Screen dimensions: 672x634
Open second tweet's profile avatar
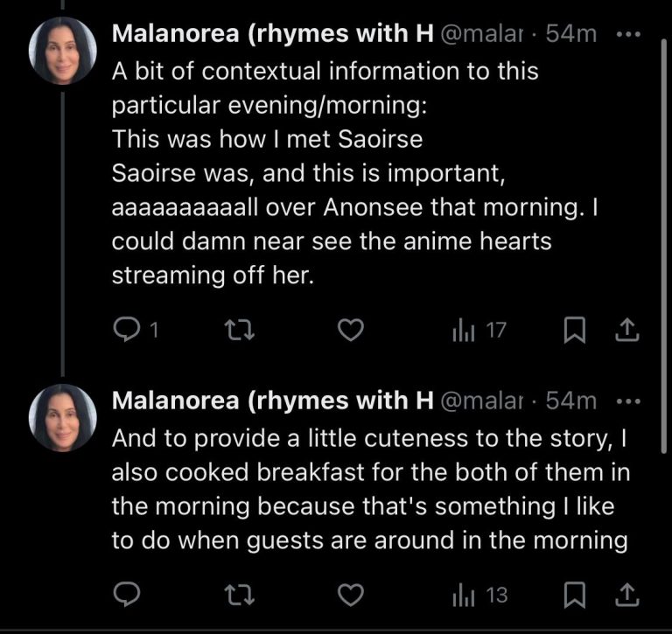[62, 419]
